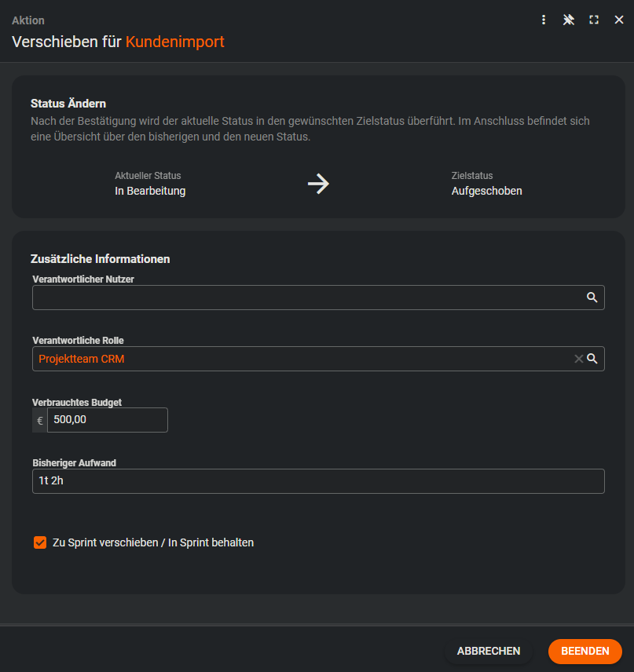Clear the Projektteam CRM role selection
This screenshot has height=672, width=634.
(578, 359)
